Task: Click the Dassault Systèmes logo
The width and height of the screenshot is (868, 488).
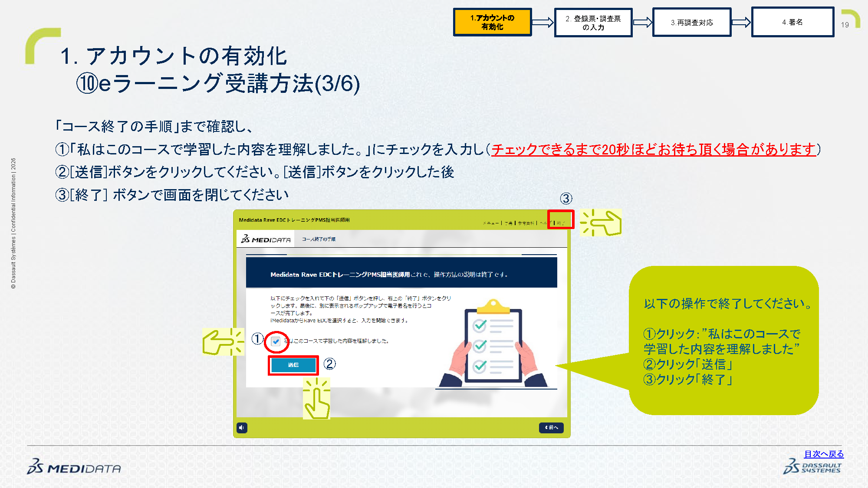Action: click(x=812, y=466)
